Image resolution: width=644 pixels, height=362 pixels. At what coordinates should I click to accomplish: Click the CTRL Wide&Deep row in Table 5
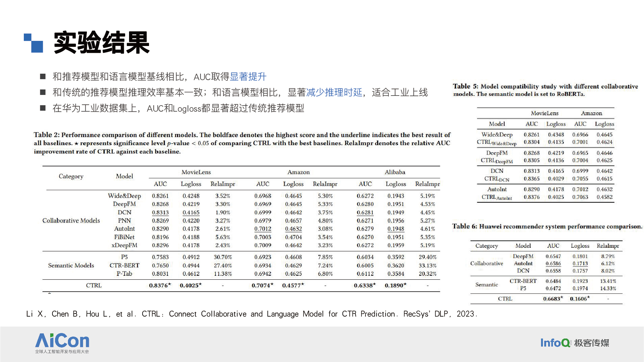(546, 142)
